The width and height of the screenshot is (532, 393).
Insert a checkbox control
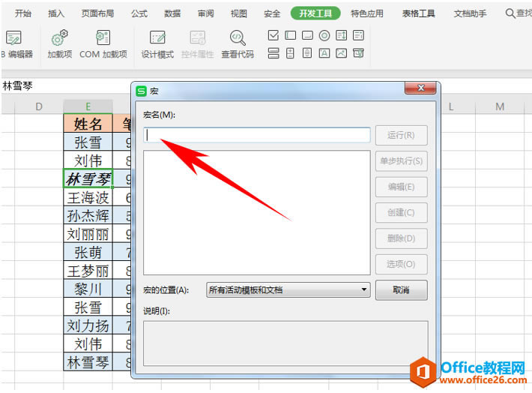(x=273, y=35)
